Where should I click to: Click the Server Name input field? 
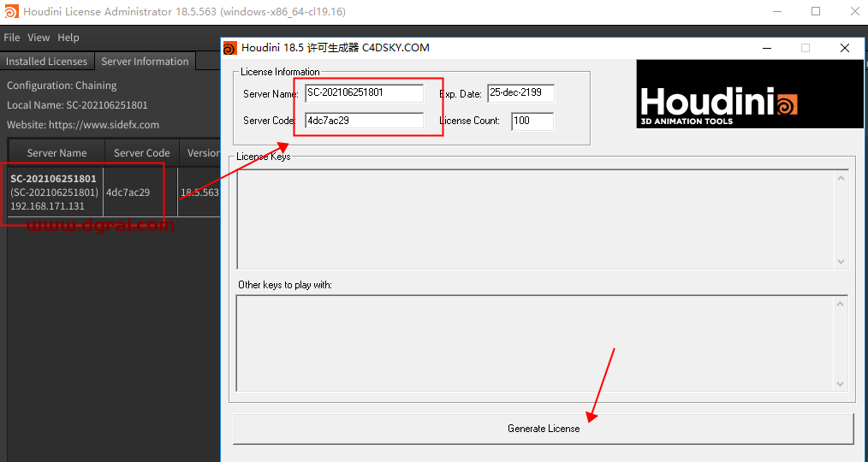(x=364, y=93)
